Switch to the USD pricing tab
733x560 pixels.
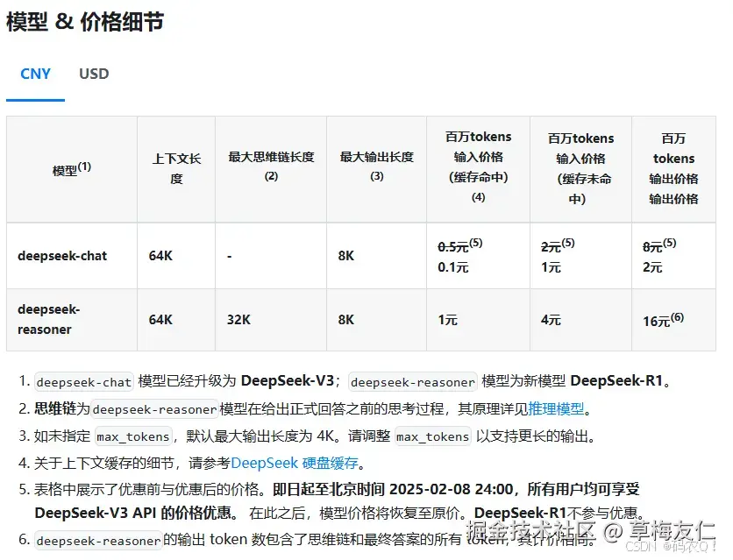[94, 74]
